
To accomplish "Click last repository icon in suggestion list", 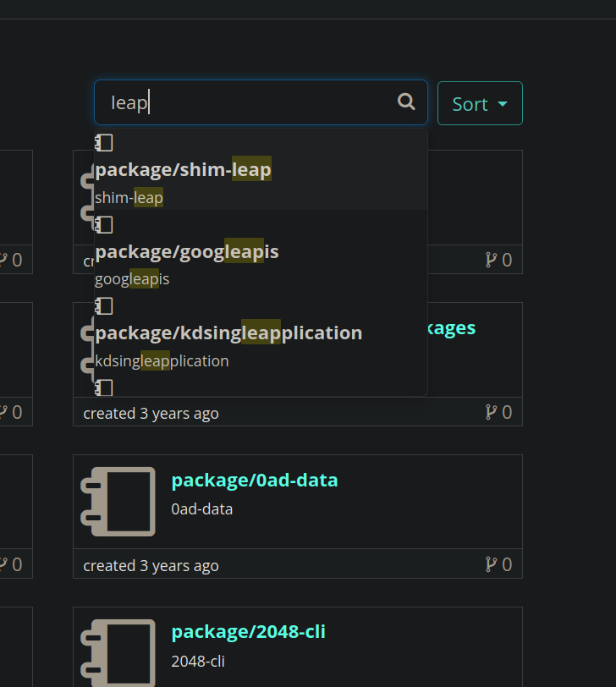I will [x=104, y=387].
